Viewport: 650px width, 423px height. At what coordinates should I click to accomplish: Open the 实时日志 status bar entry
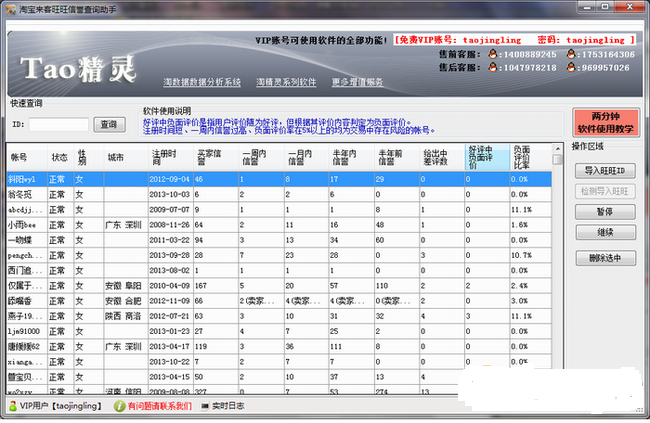point(228,406)
